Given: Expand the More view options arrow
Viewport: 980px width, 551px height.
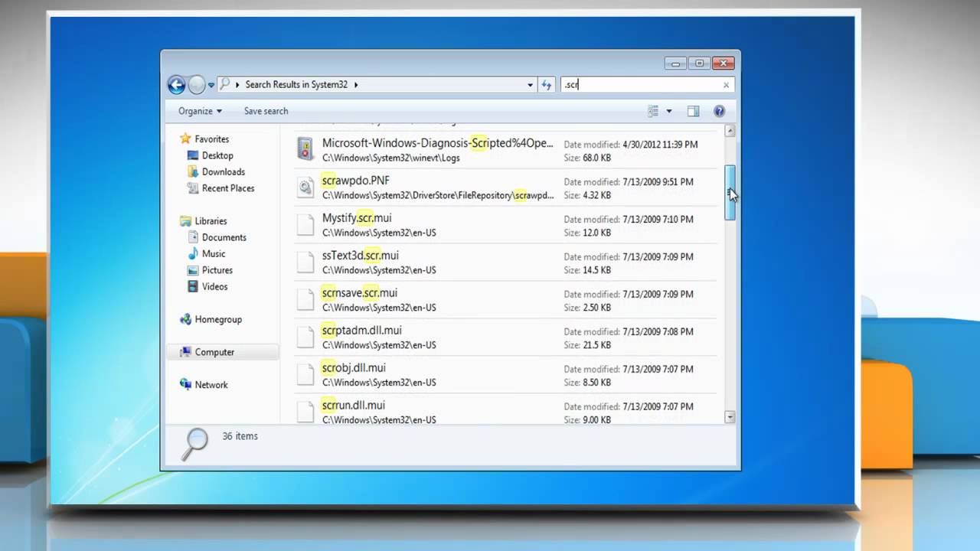Looking at the screenshot, I should click(669, 111).
